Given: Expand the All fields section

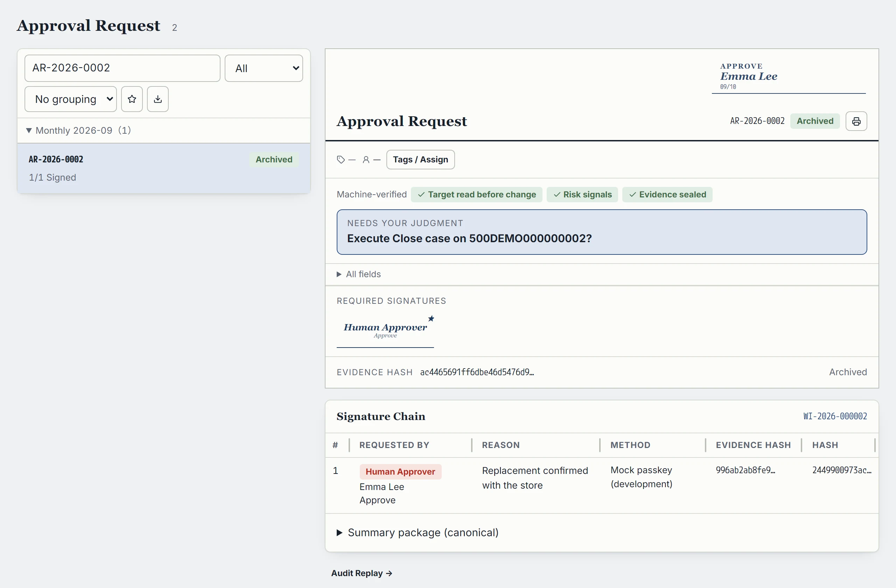Looking at the screenshot, I should pyautogui.click(x=359, y=274).
